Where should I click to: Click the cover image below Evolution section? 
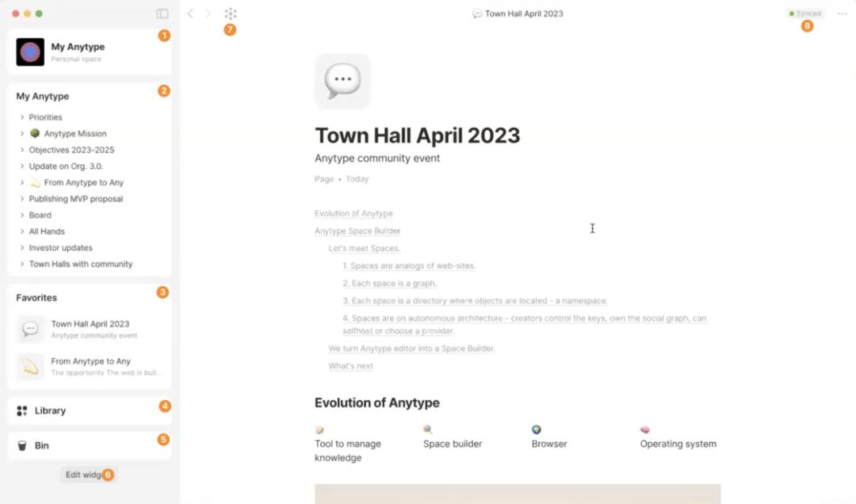click(518, 494)
